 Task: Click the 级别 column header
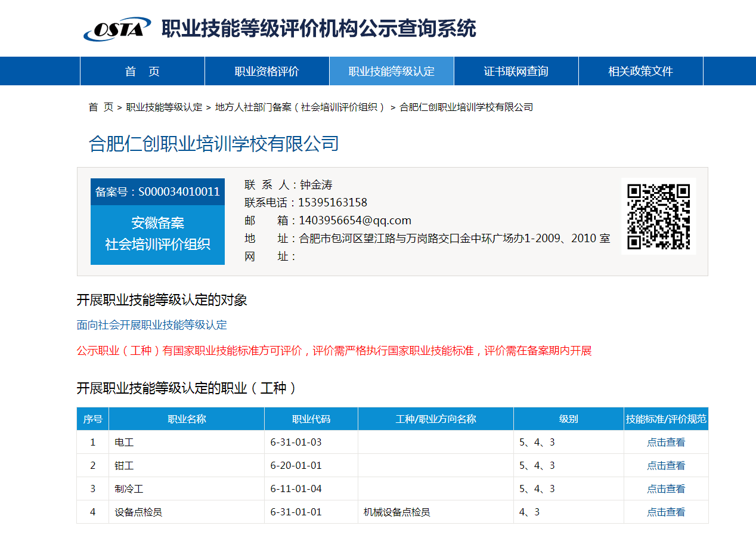[569, 419]
